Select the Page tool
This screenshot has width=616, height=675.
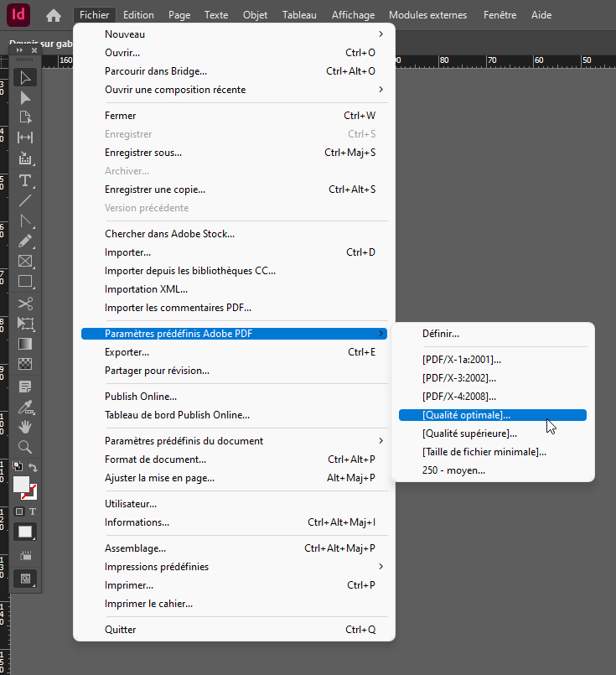point(25,117)
